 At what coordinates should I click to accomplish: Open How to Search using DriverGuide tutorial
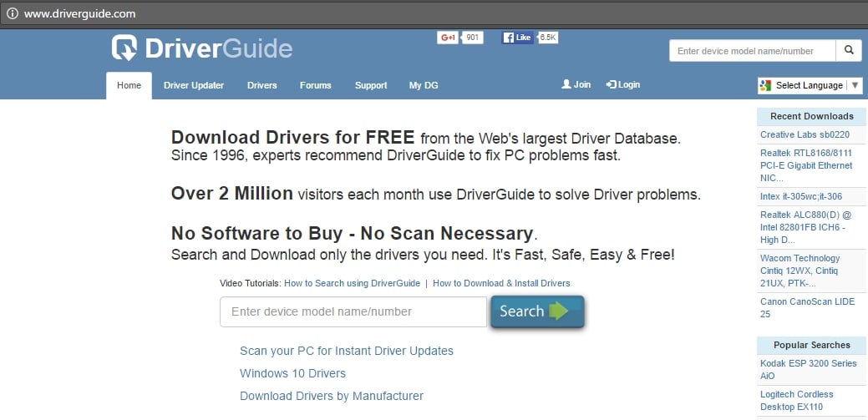point(352,283)
